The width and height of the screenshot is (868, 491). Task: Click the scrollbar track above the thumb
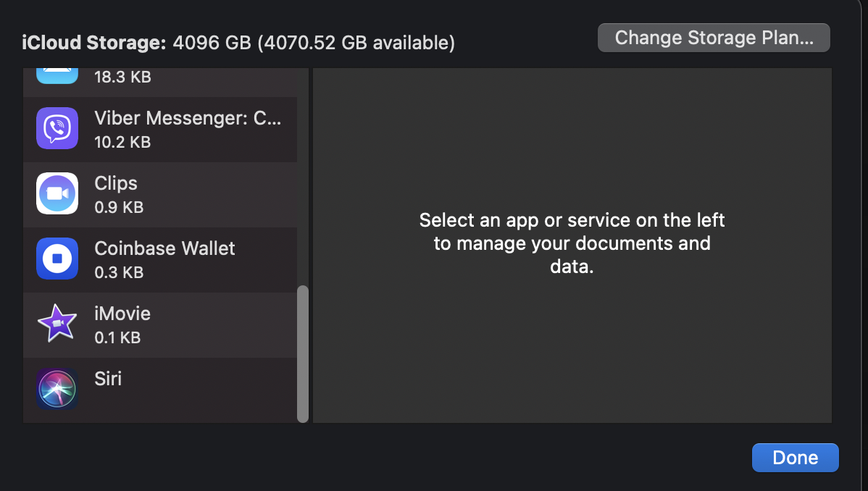click(303, 177)
